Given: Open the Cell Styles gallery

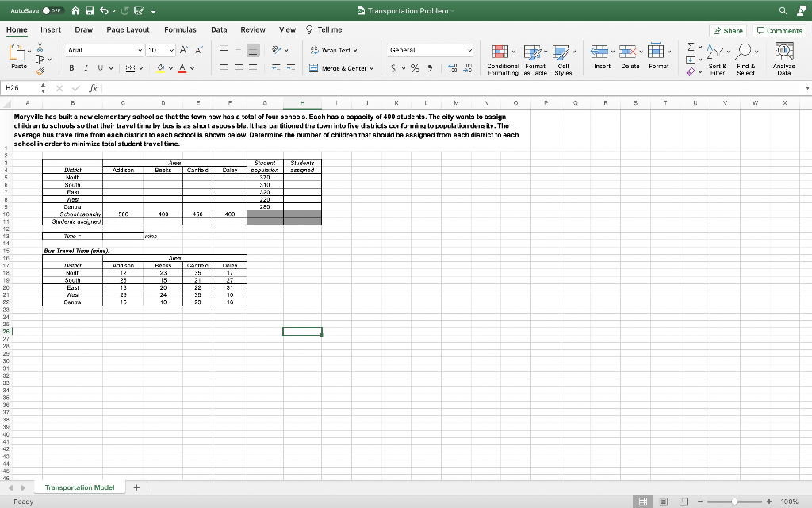Looking at the screenshot, I should [x=564, y=60].
